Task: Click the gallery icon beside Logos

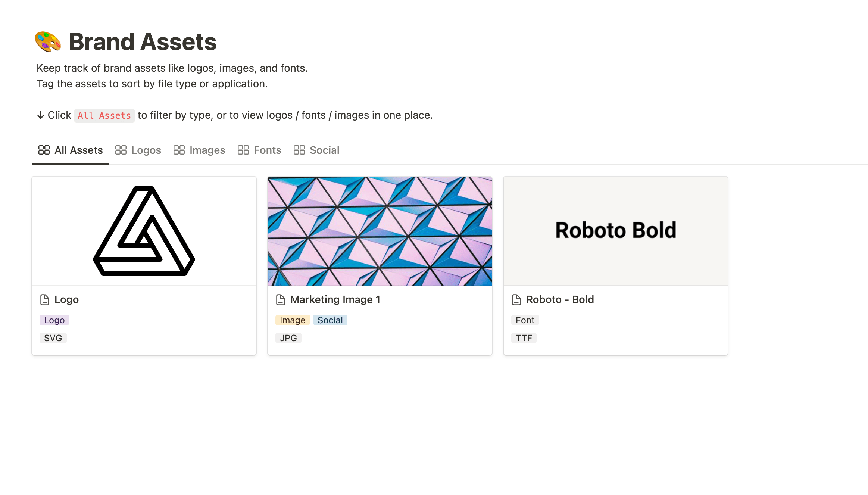Action: [x=120, y=150]
